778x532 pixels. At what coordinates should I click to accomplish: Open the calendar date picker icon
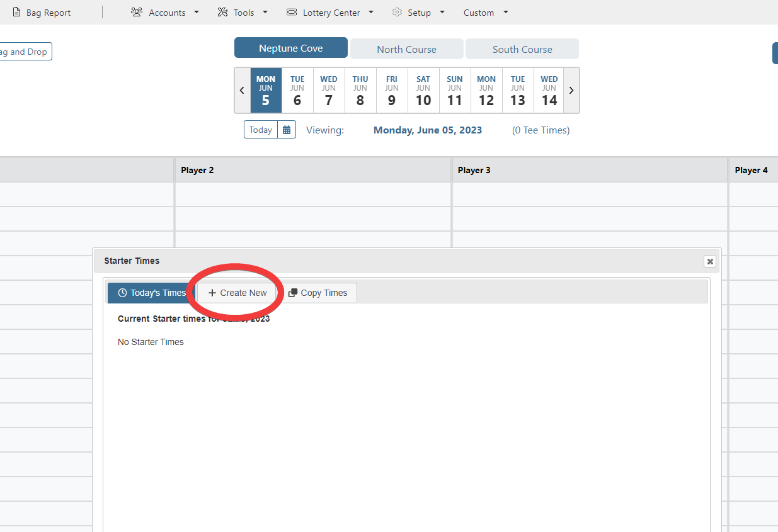287,129
